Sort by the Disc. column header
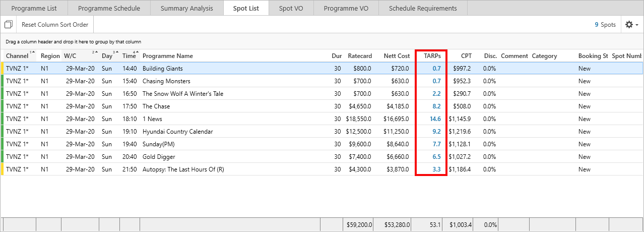 click(490, 56)
